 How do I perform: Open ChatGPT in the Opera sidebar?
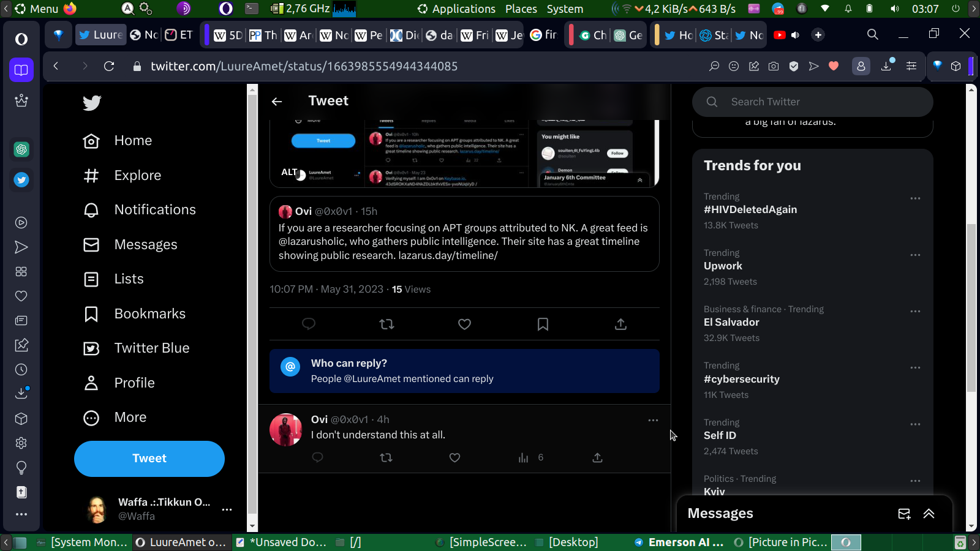click(21, 149)
